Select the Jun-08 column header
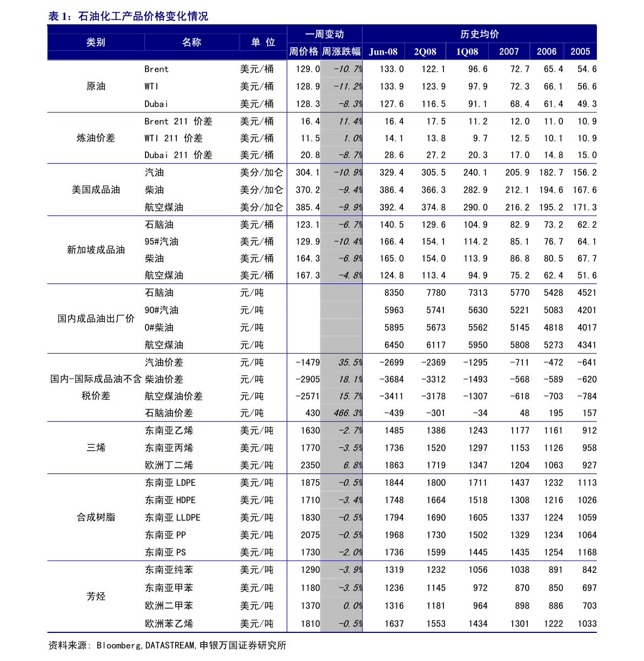Screen dimensions: 644x661 click(x=383, y=51)
